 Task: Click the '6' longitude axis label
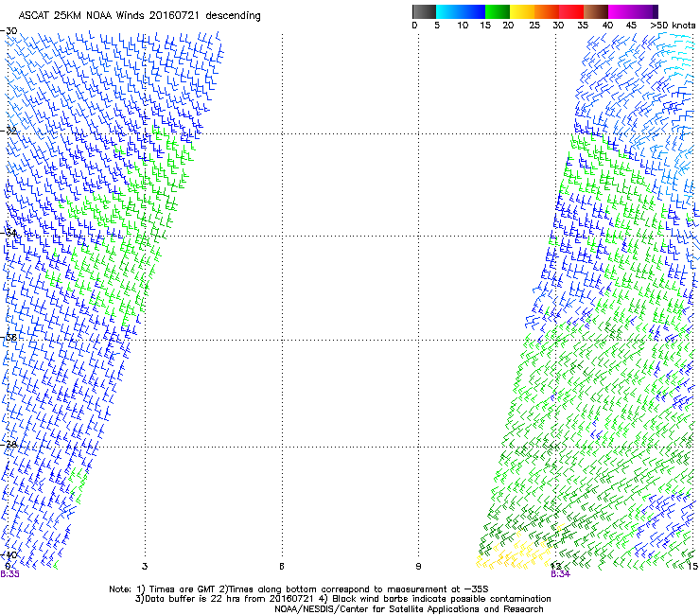(282, 567)
